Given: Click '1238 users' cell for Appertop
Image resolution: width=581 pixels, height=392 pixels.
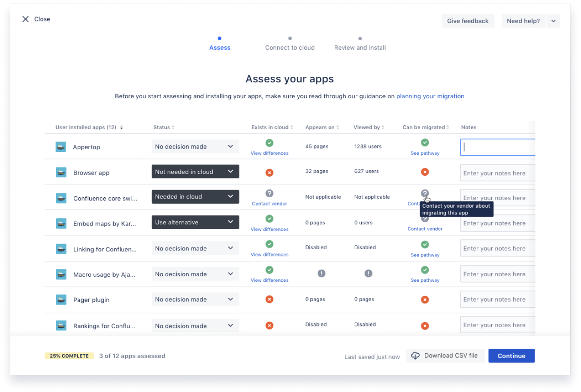Looking at the screenshot, I should click(368, 147).
